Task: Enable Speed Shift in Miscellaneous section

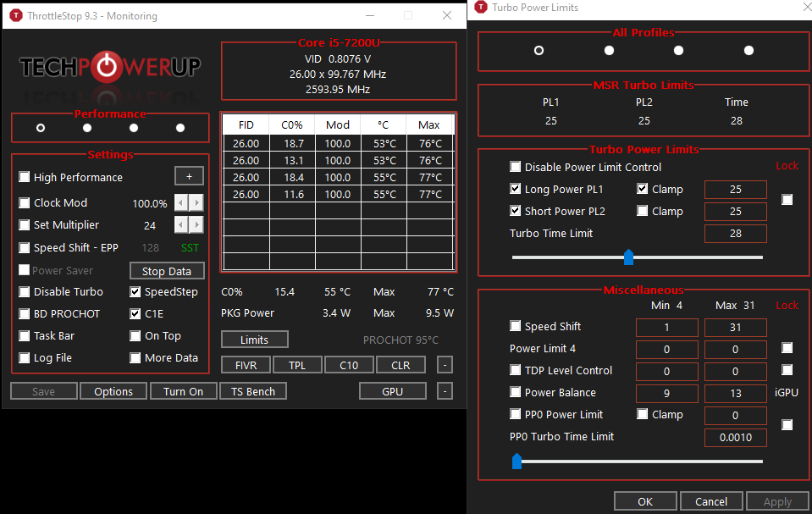Action: tap(516, 325)
